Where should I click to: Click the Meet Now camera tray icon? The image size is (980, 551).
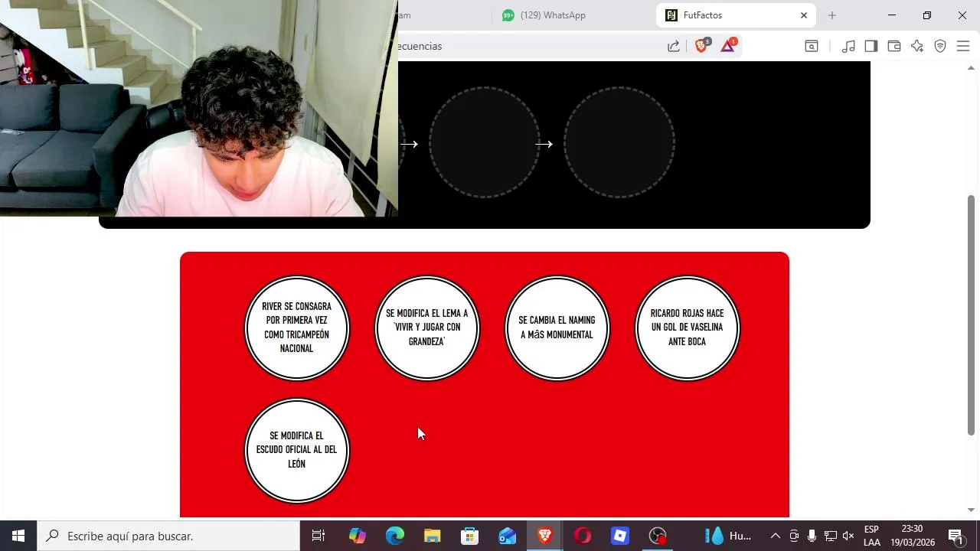pyautogui.click(x=794, y=536)
